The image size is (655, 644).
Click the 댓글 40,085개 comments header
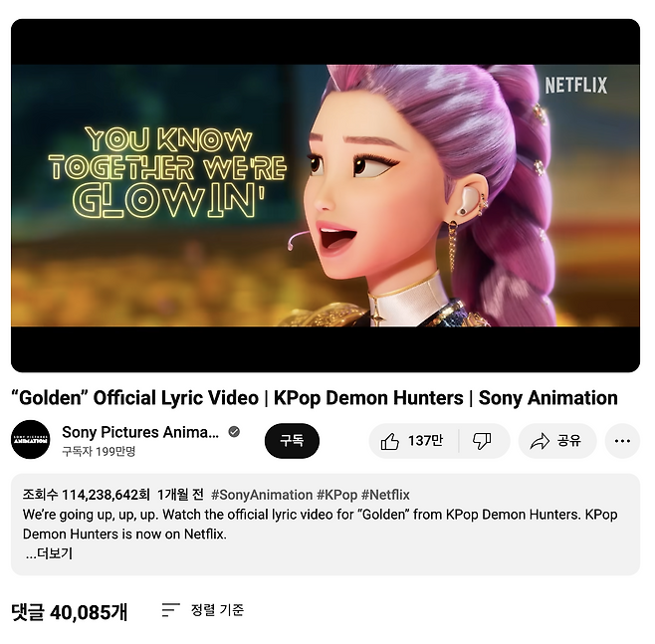click(70, 612)
